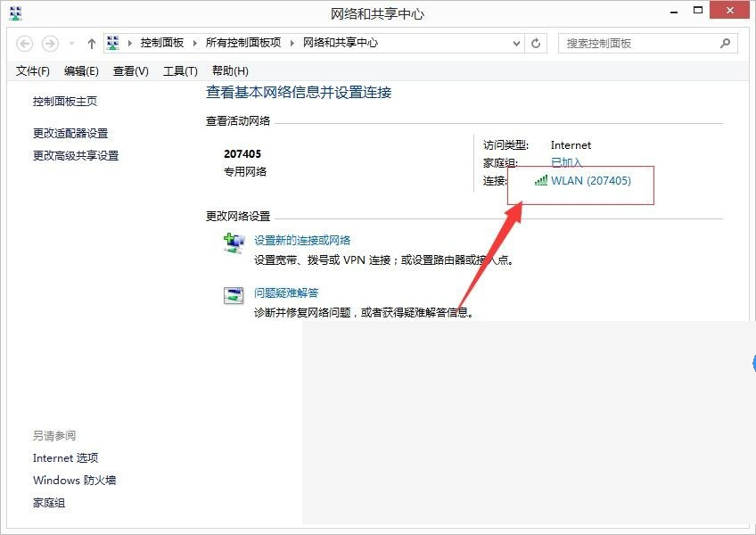
Task: Open Windows 防火墙
Action: pos(74,480)
